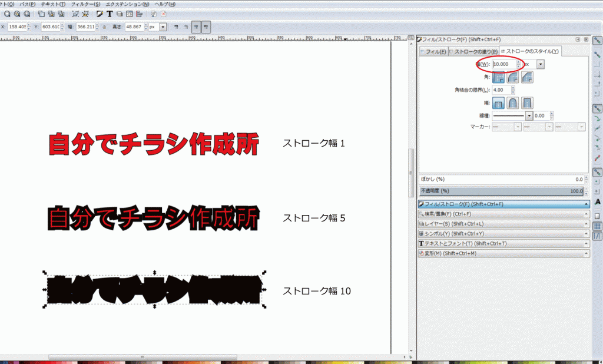Open the dash pattern (線種) dropdown
The image size is (603, 364).
pyautogui.click(x=529, y=116)
